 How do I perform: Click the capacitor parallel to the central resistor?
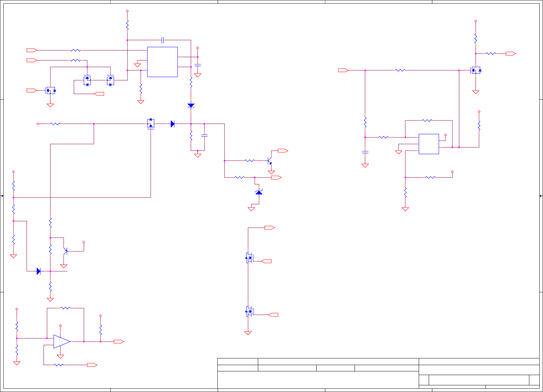(x=205, y=136)
